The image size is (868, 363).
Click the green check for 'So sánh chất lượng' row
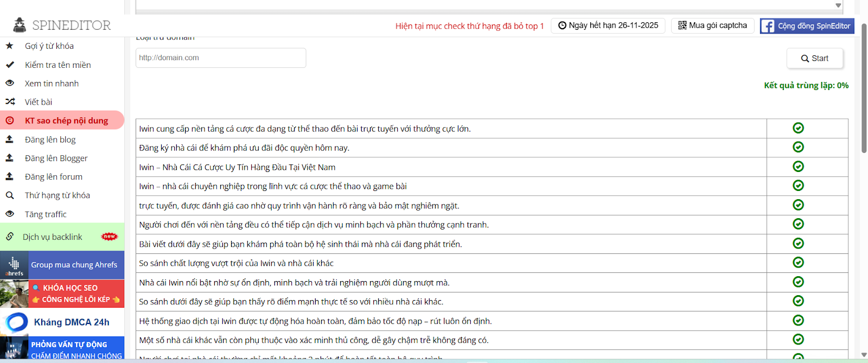pyautogui.click(x=798, y=263)
